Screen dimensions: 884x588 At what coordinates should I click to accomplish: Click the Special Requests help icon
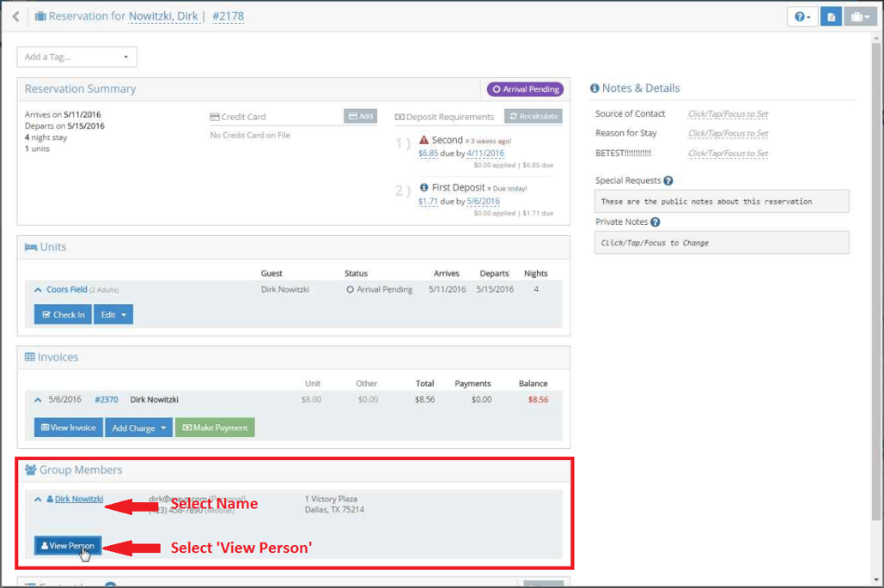[x=668, y=181]
